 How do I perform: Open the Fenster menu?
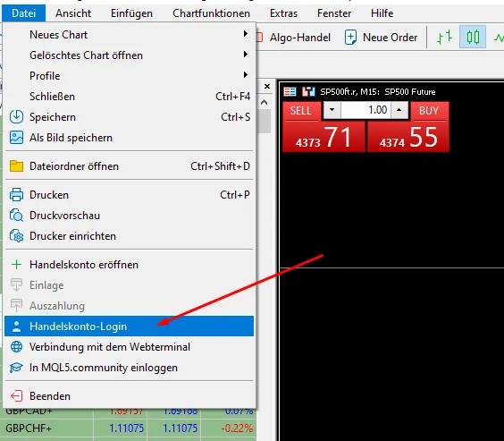(x=334, y=13)
